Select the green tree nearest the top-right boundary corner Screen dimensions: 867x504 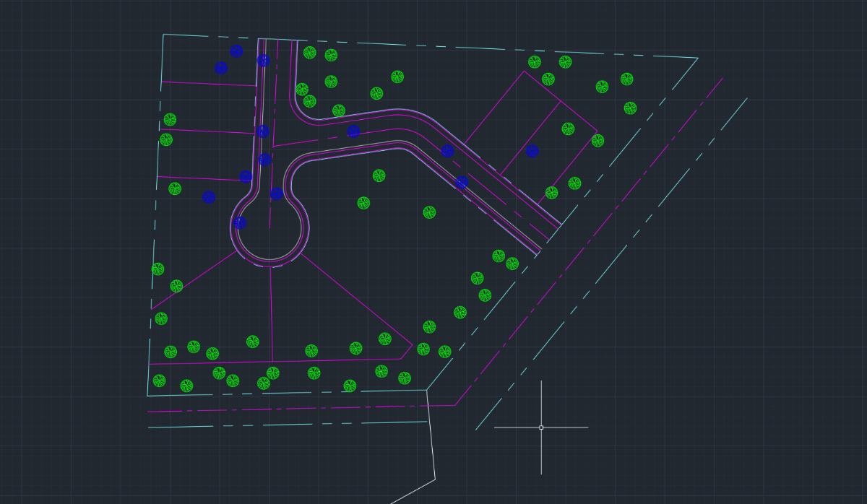point(627,79)
